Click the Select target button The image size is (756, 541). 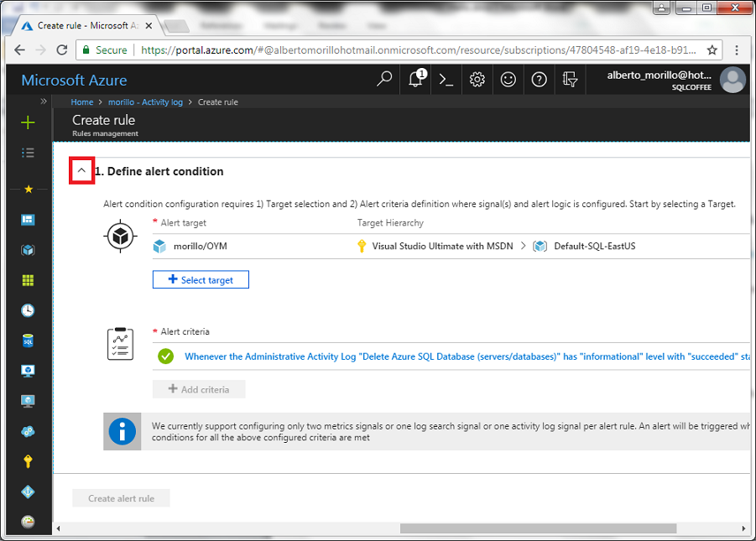(x=201, y=279)
